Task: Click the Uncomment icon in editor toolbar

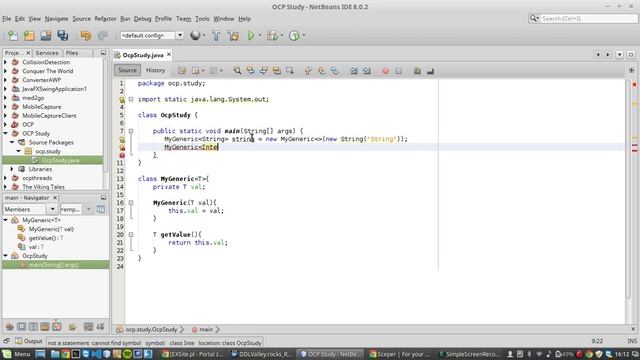Action: 430,71
